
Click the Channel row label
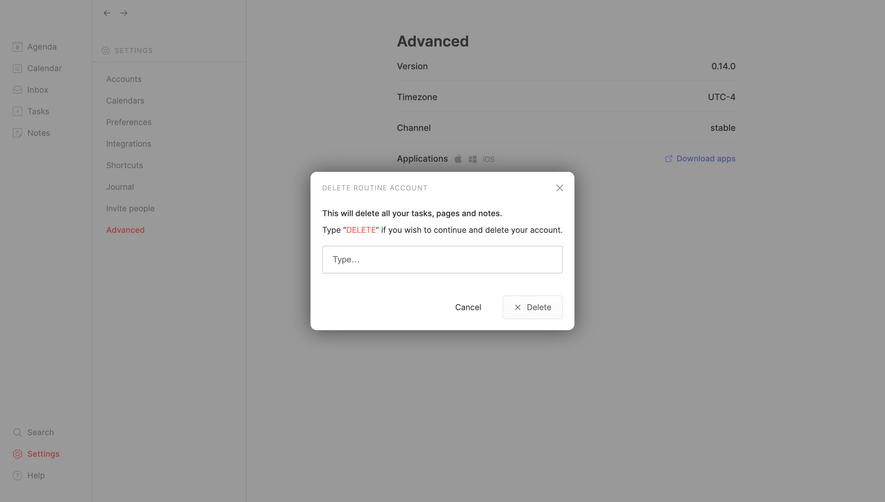tap(414, 128)
